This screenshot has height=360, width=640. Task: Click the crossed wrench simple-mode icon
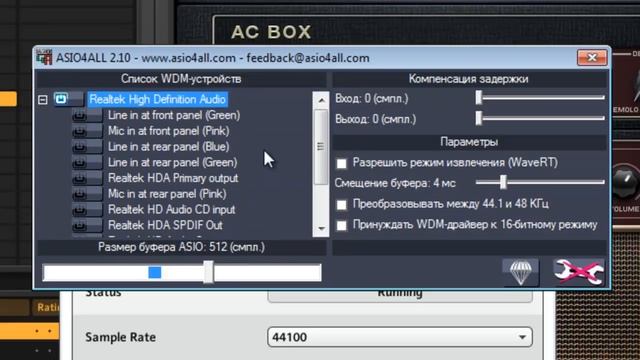click(x=578, y=272)
